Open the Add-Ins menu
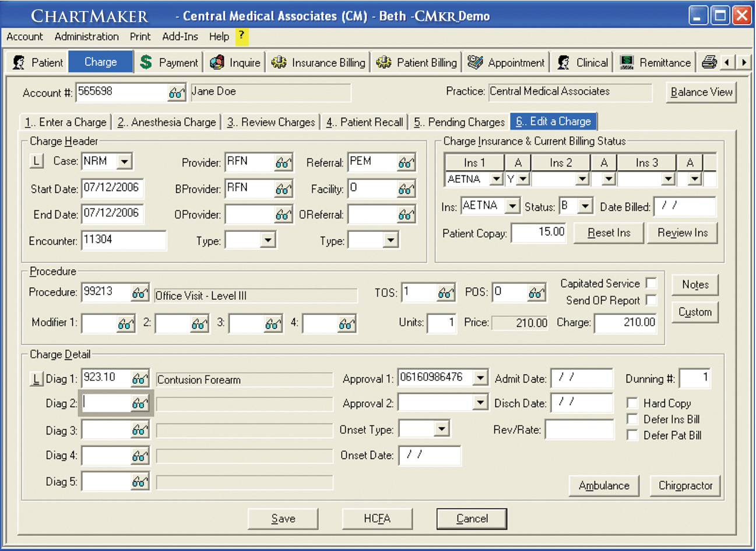This screenshot has height=551, width=756. [180, 36]
